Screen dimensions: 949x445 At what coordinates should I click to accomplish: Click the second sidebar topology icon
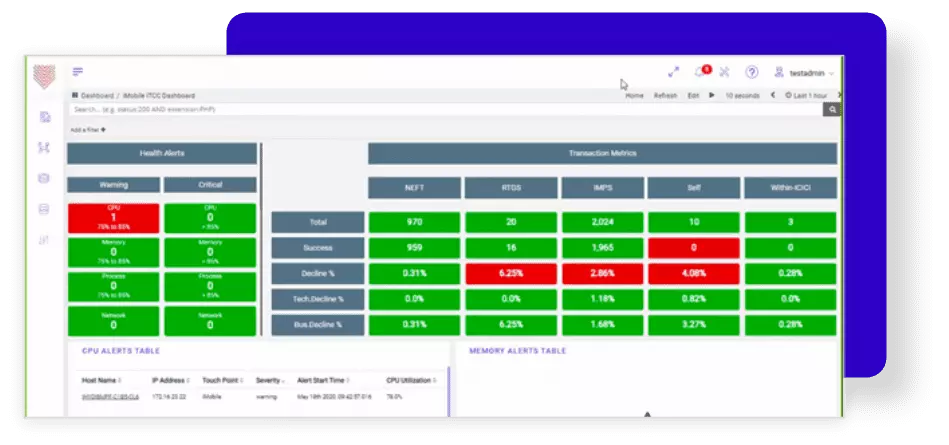[43, 147]
